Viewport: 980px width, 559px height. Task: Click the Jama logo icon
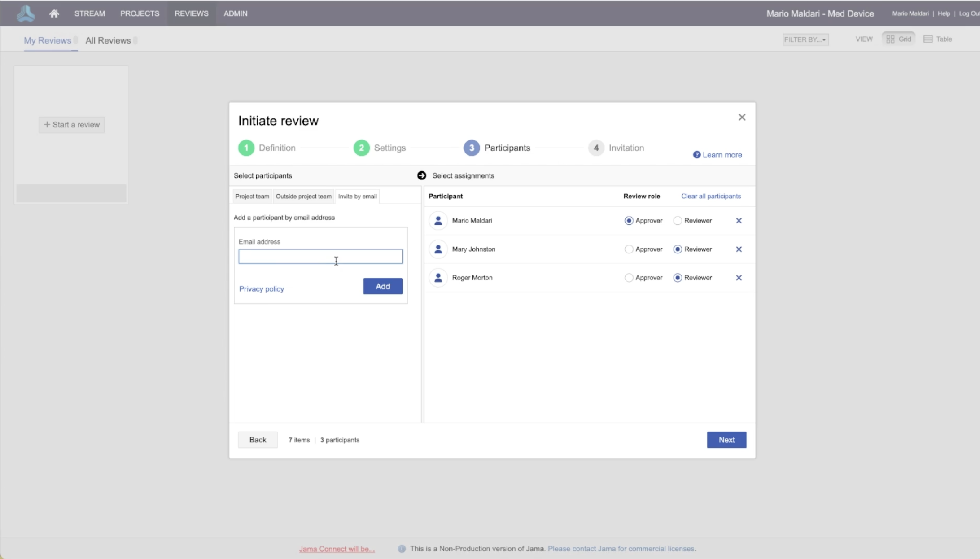pyautogui.click(x=26, y=13)
